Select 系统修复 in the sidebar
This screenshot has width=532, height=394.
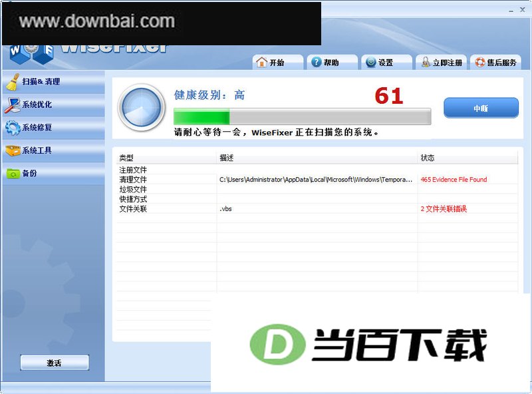click(x=54, y=128)
